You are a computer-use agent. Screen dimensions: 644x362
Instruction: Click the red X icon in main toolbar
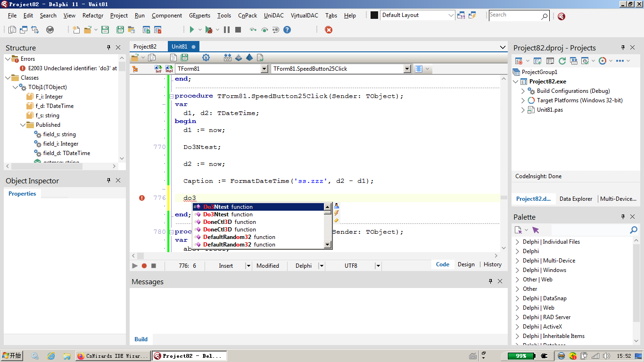pos(329,30)
